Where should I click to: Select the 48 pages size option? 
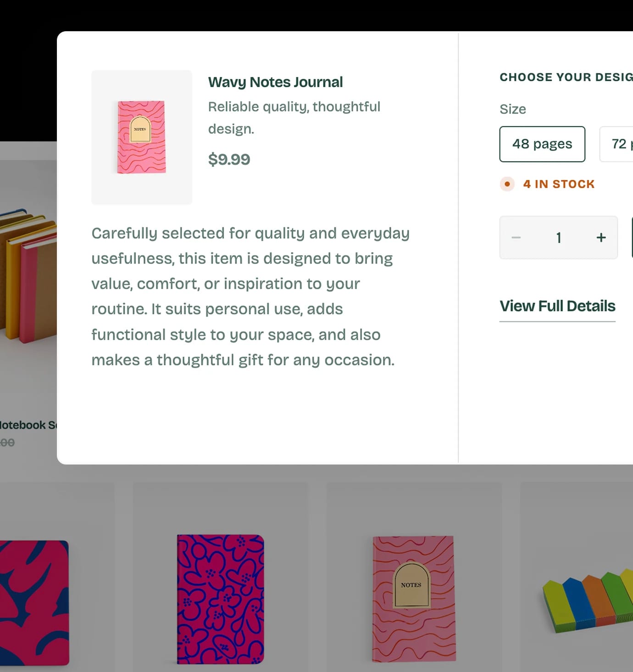pyautogui.click(x=542, y=144)
